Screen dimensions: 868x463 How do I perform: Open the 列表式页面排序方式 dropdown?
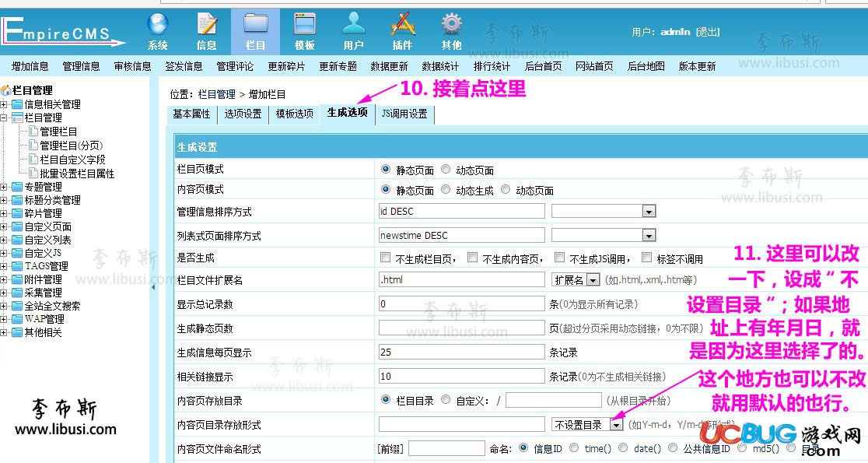(604, 235)
